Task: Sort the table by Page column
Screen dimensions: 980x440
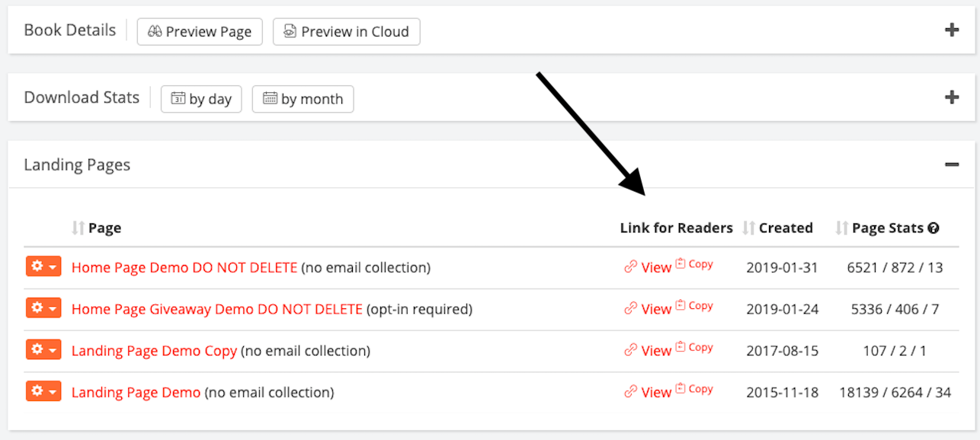Action: (96, 228)
